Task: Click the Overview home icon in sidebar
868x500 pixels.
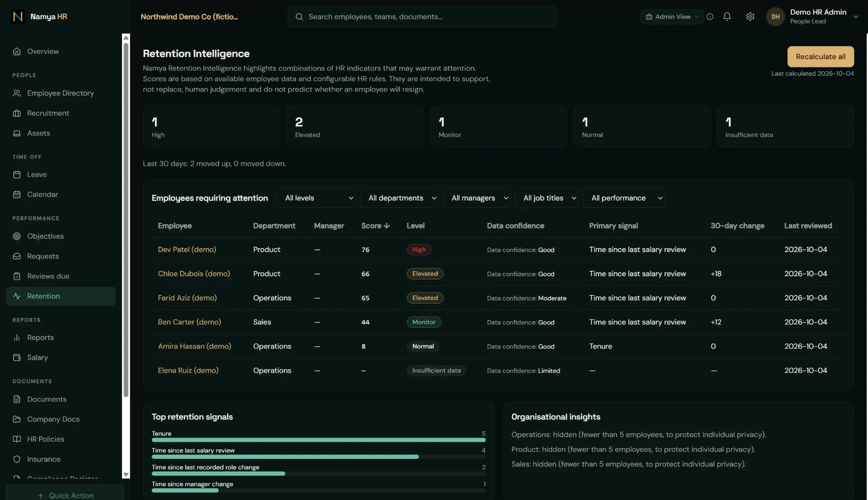Action: [17, 52]
